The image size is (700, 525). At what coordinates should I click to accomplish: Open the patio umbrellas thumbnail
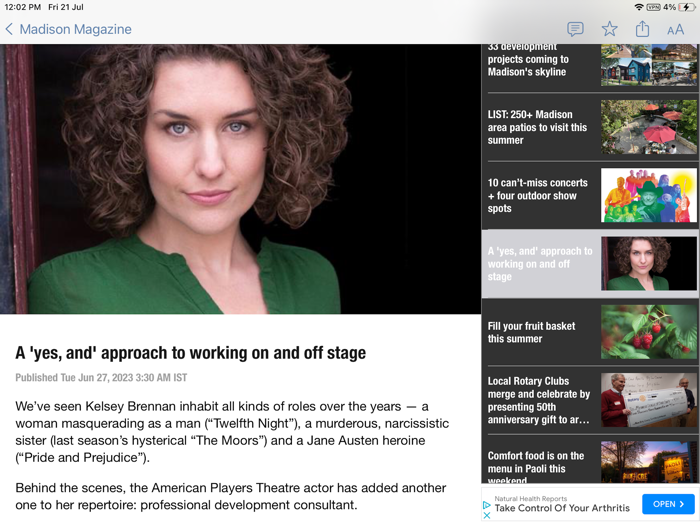[649, 127]
